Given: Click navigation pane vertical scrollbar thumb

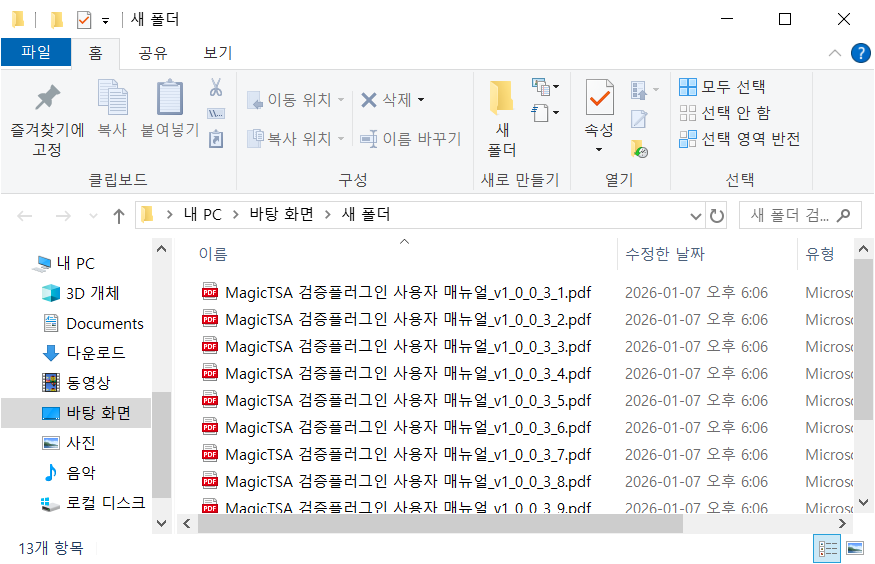Looking at the screenshot, I should [161, 445].
